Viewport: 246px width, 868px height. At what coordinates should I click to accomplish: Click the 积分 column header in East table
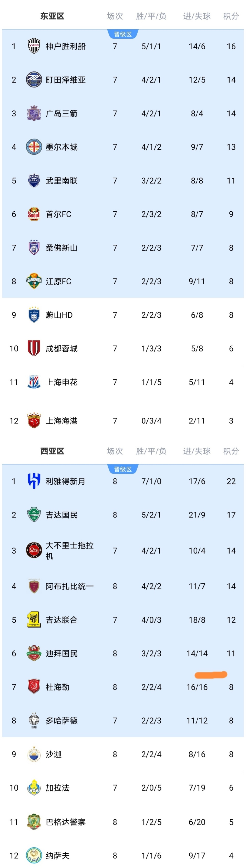point(231,16)
